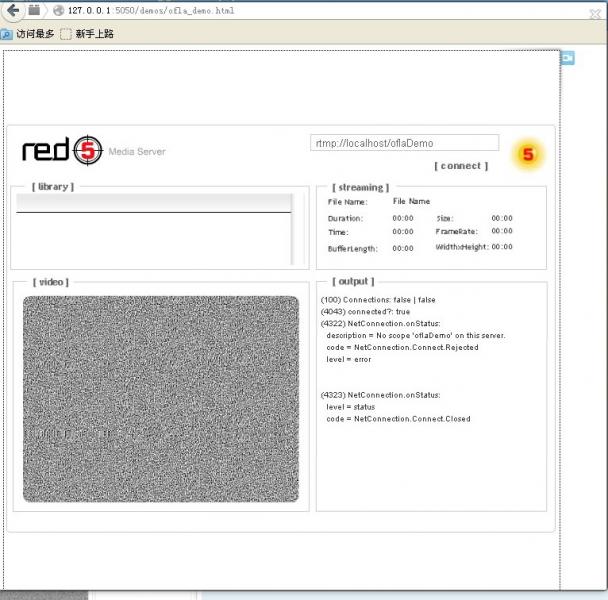Screen dimensions: 608x600
Task: Click the 'Media Server' text by the logo
Action: (x=137, y=152)
